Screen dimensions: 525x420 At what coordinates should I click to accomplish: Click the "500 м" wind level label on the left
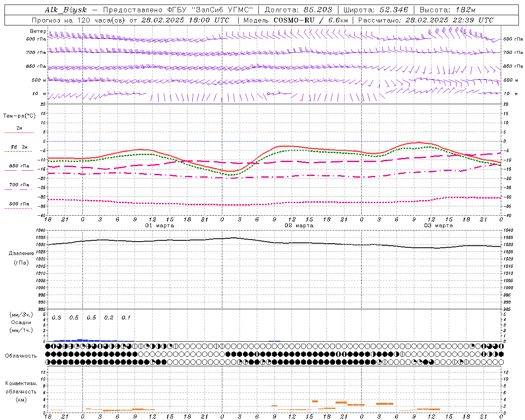pyautogui.click(x=39, y=80)
